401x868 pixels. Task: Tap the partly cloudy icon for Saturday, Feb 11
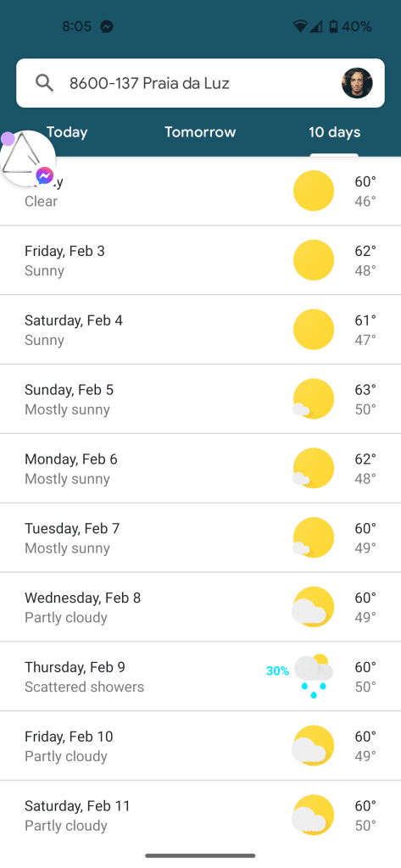(x=314, y=815)
